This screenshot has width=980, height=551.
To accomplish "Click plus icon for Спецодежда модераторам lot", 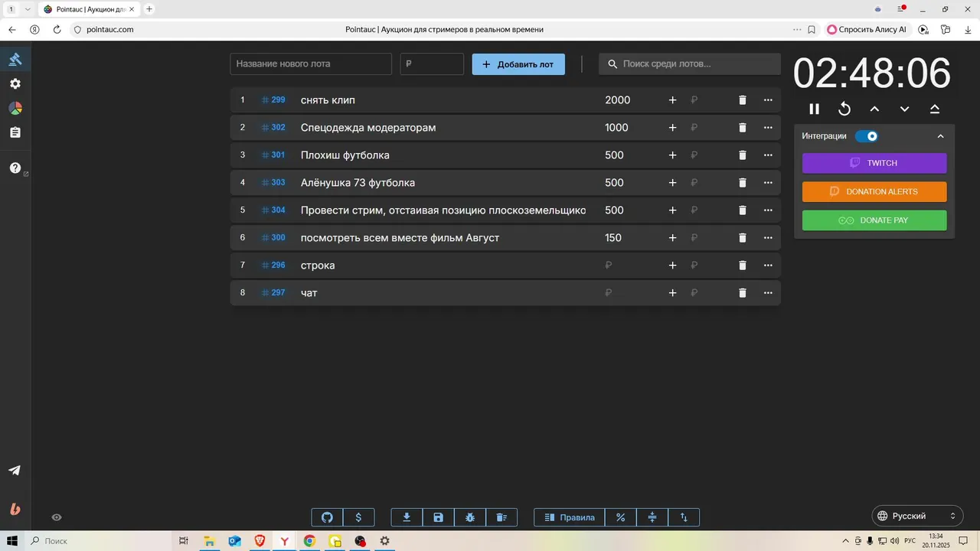I will point(672,128).
